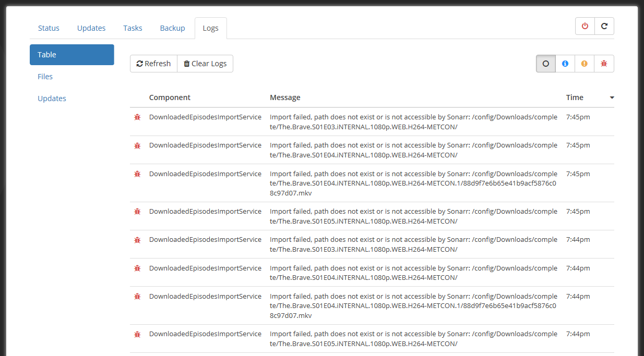644x356 pixels.
Task: Open the Backup tab
Action: coord(172,28)
